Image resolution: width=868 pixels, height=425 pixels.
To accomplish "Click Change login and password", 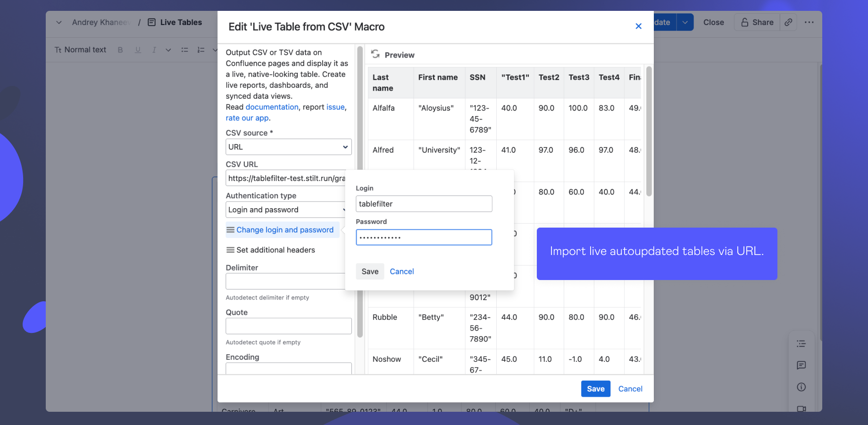I will (283, 230).
